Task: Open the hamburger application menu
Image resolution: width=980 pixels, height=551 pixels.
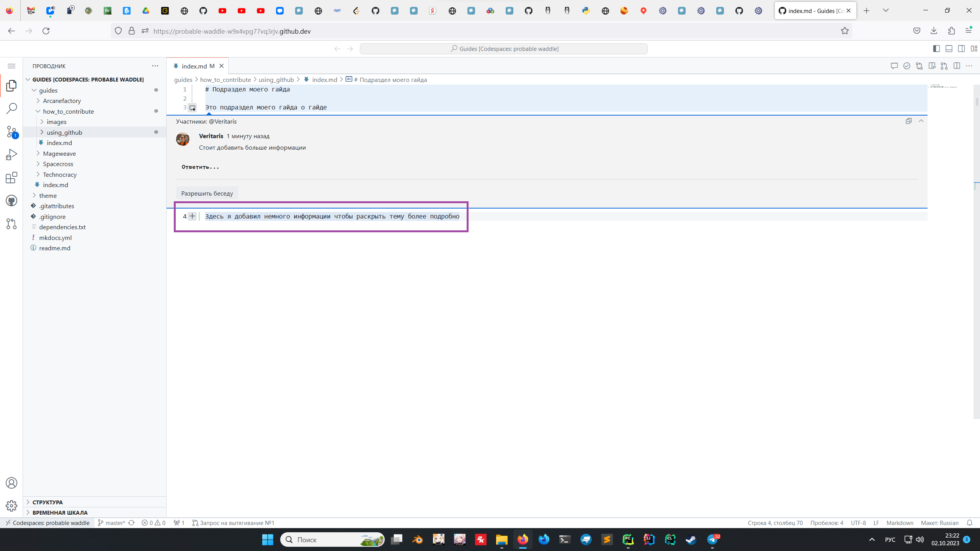Action: tap(11, 66)
